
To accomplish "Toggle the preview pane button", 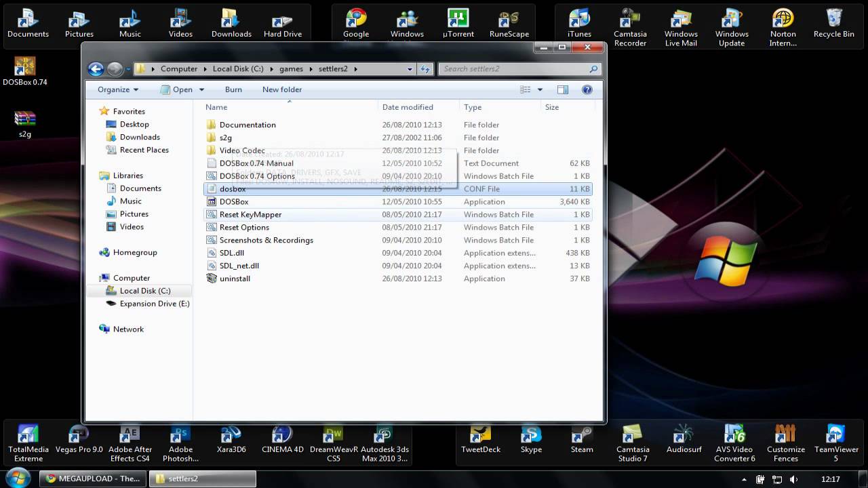I will [x=562, y=89].
